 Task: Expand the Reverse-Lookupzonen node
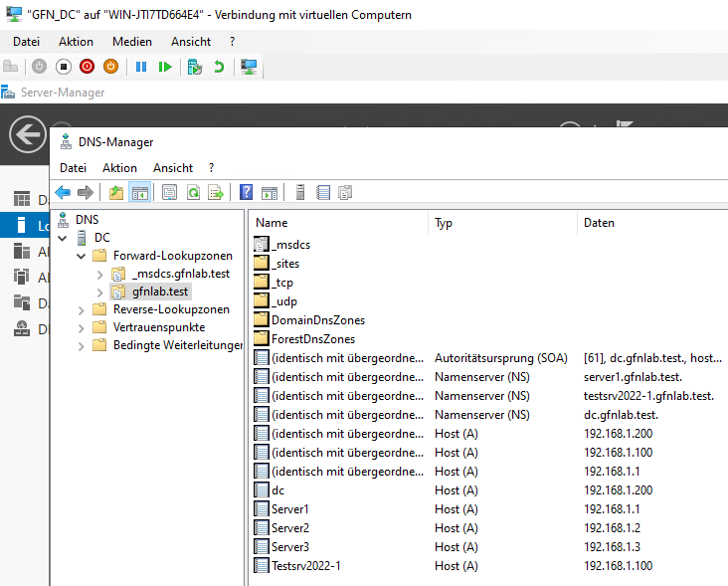point(82,309)
